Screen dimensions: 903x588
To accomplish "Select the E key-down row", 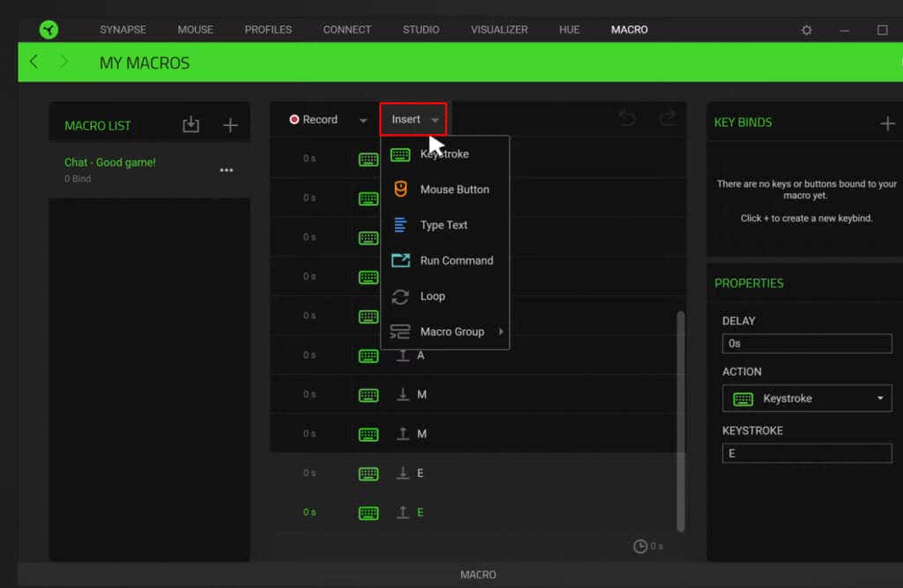I will (x=473, y=473).
